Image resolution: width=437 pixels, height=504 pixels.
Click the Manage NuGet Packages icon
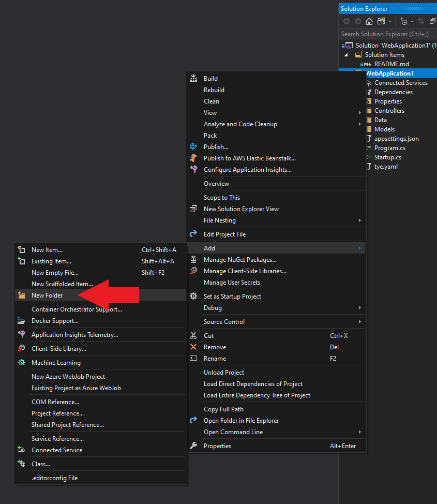(192, 259)
